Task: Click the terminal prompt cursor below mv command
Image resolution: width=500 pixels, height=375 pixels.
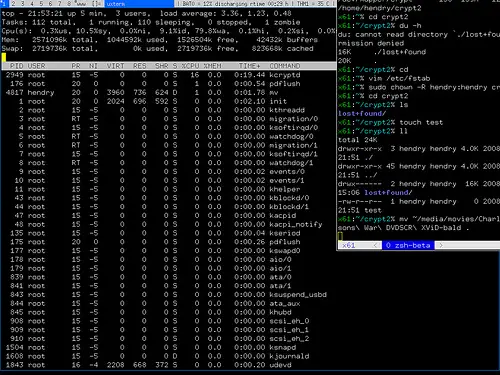Action: (x=340, y=236)
